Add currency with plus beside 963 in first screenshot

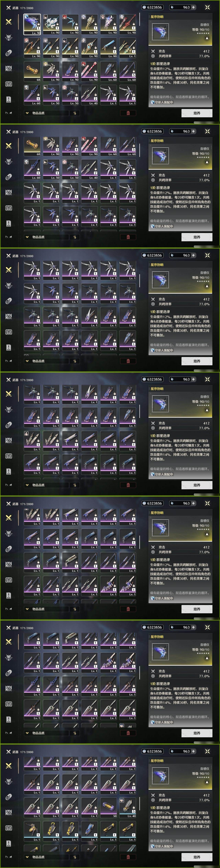193,7
